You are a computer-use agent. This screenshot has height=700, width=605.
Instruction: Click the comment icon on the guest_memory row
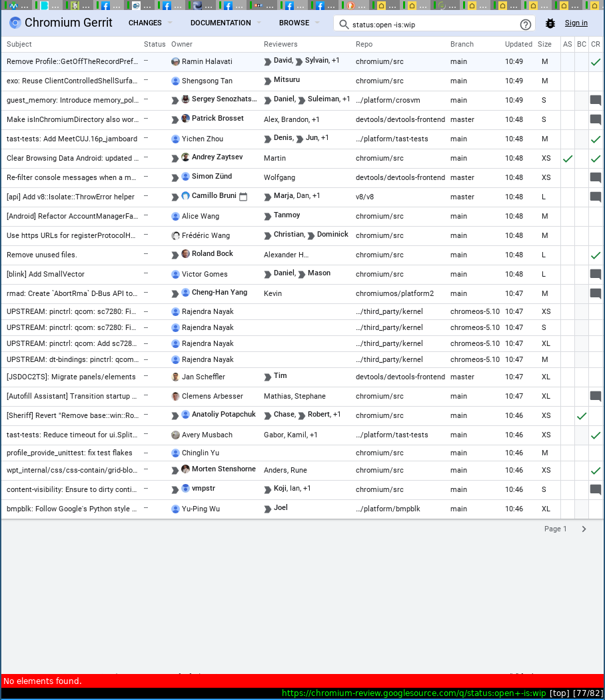point(595,100)
